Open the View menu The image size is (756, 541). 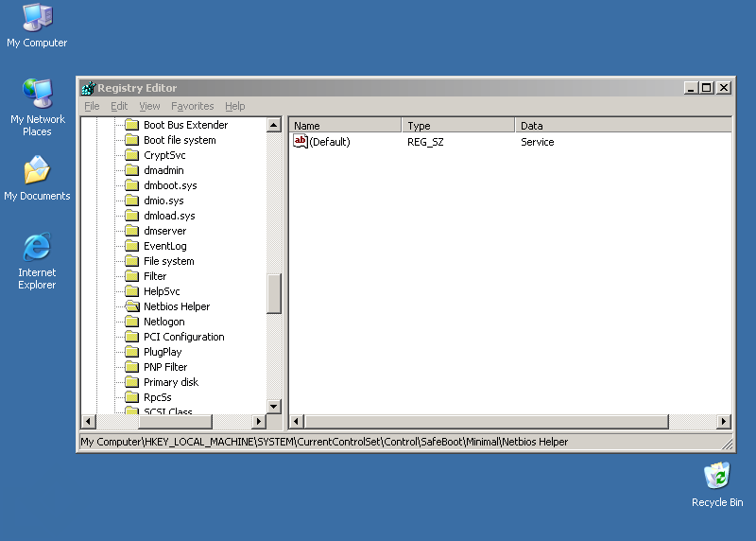[149, 106]
